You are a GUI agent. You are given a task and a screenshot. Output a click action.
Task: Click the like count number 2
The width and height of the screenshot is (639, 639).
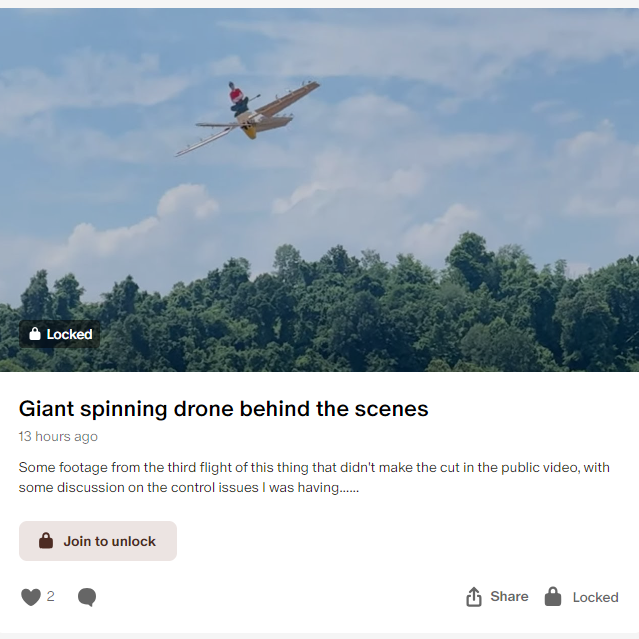pyautogui.click(x=51, y=596)
